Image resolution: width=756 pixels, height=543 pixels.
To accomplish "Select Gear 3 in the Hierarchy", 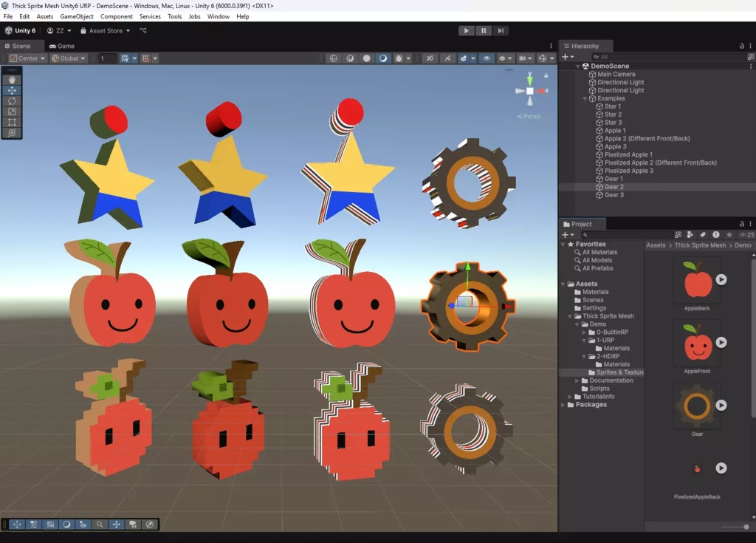I will (614, 195).
